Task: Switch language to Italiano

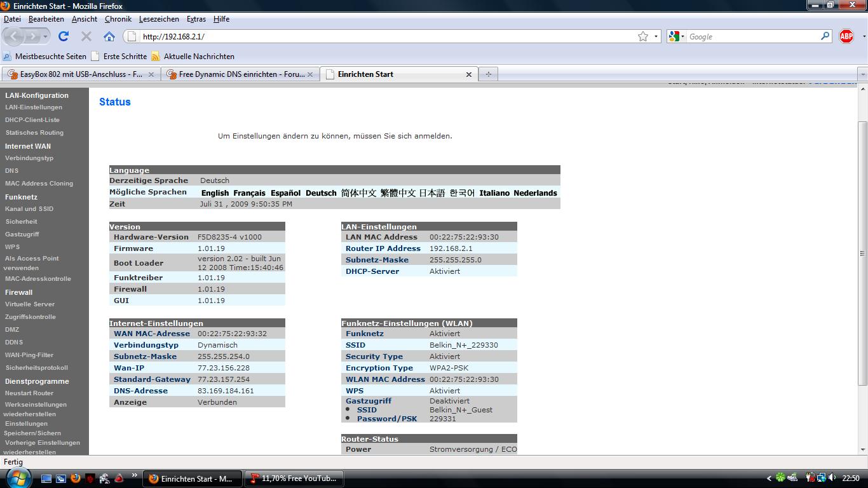Action: click(x=494, y=193)
